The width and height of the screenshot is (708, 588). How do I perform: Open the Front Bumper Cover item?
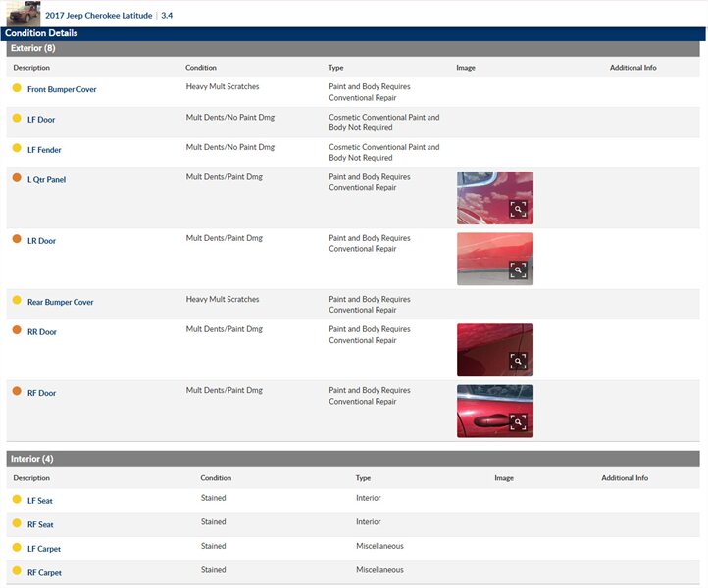(62, 90)
